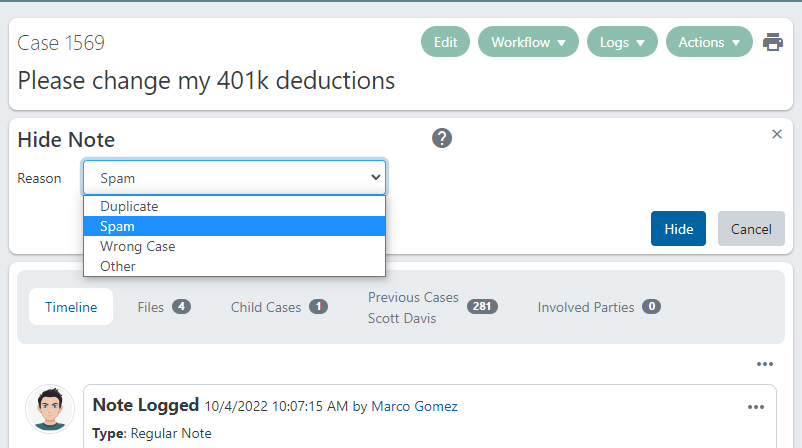This screenshot has height=448, width=802.
Task: Expand the Logs dropdown menu
Action: point(622,42)
